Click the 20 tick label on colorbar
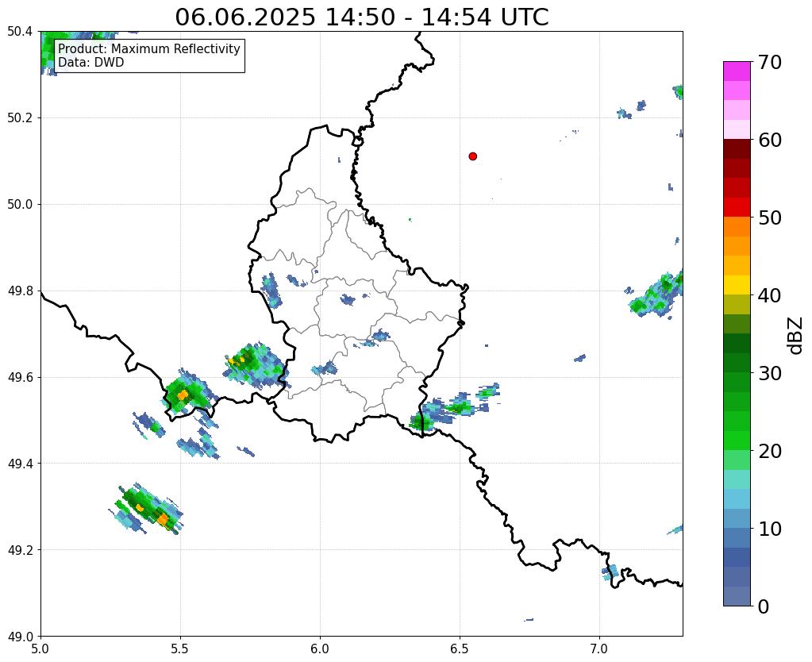Screen dimensions: 812x662 [770, 451]
